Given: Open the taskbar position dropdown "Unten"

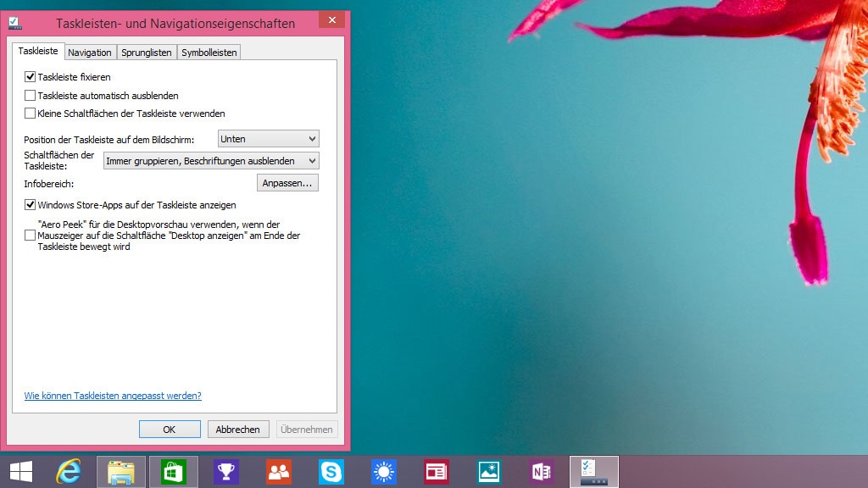Looking at the screenshot, I should click(x=268, y=139).
